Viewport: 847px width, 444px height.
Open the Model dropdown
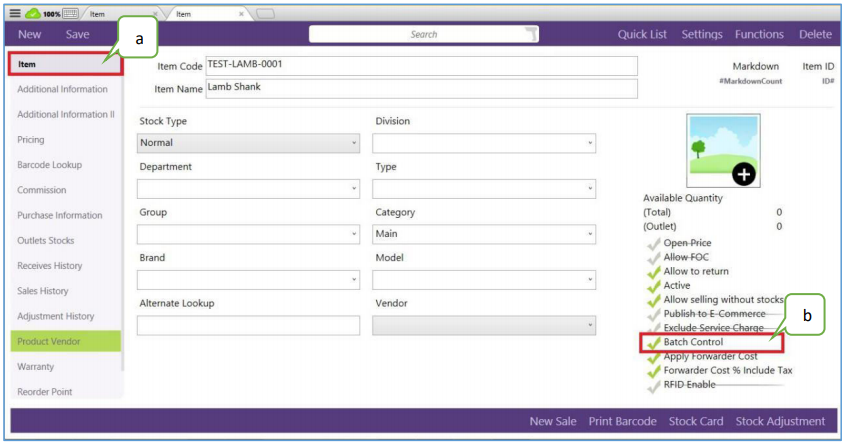[484, 280]
